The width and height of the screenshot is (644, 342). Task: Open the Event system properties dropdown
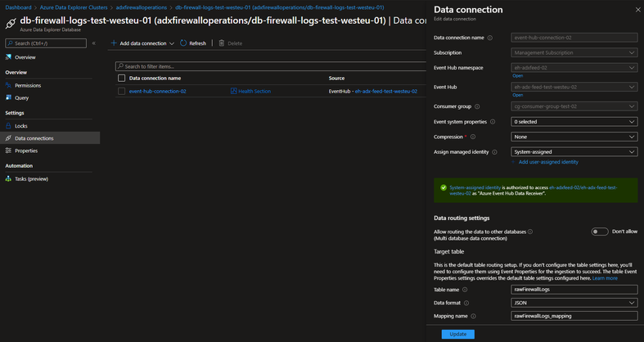(x=574, y=122)
